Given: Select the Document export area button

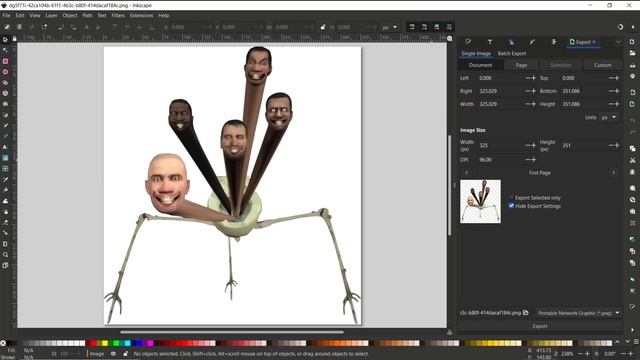Looking at the screenshot, I should pyautogui.click(x=480, y=65).
